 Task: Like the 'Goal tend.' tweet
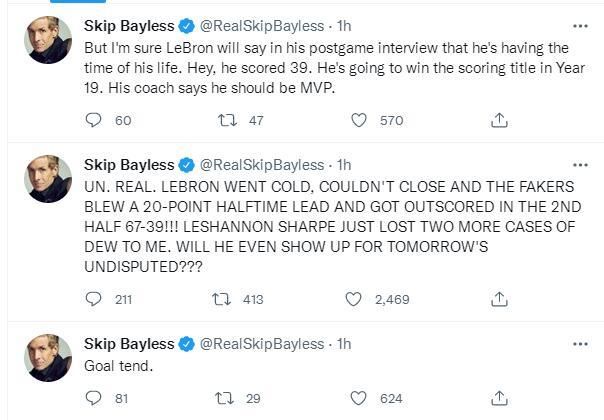coord(360,398)
